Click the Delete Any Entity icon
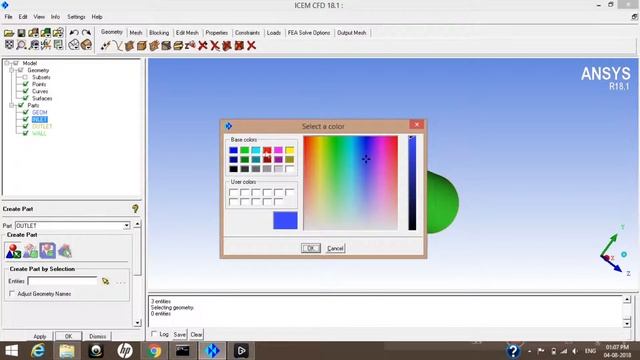The height and width of the screenshot is (360, 640). [251, 46]
